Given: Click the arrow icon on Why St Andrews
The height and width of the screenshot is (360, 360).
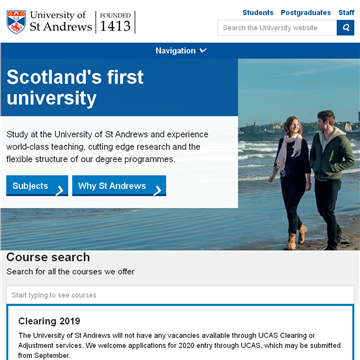Looking at the screenshot, I should 158,191.
